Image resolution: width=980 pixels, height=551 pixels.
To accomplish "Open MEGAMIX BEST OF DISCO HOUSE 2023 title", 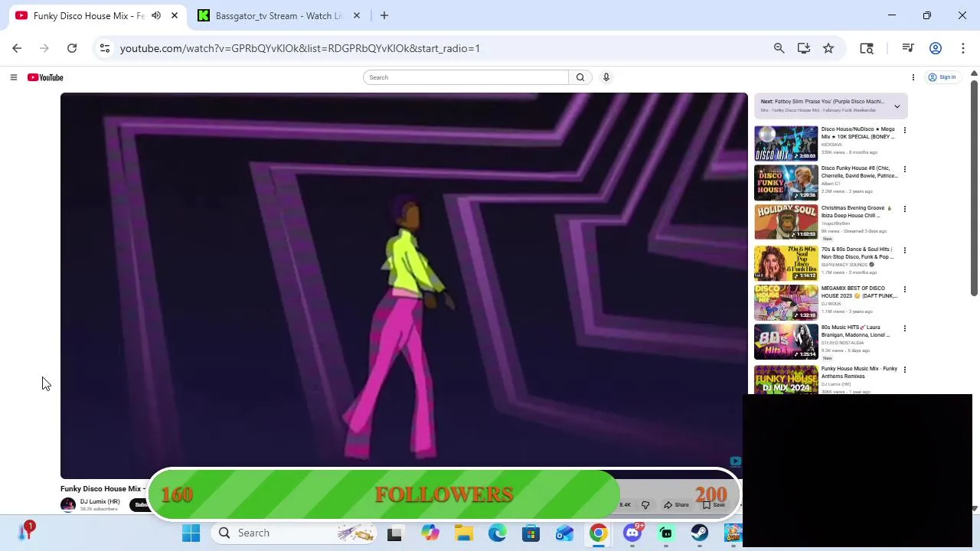I will 858,292.
